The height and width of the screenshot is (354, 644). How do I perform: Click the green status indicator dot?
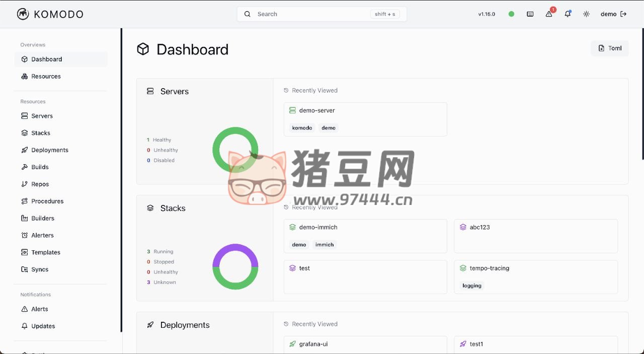click(x=511, y=14)
